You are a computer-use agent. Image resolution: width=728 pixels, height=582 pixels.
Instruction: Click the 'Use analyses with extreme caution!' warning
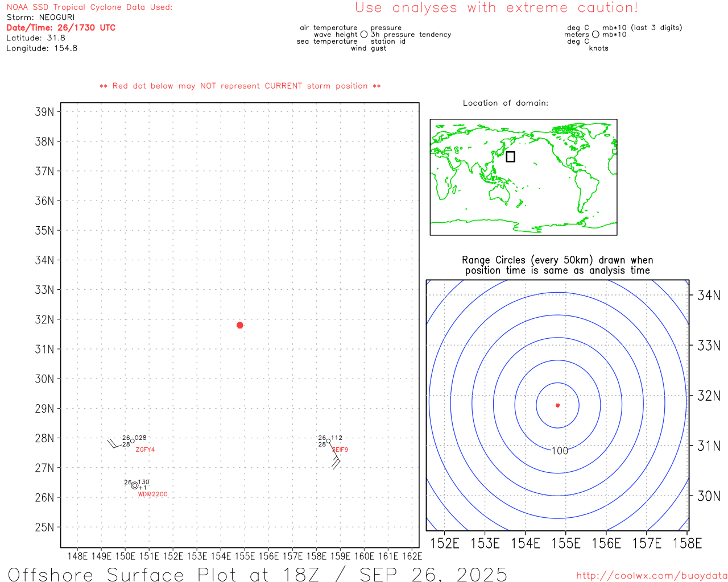click(497, 8)
